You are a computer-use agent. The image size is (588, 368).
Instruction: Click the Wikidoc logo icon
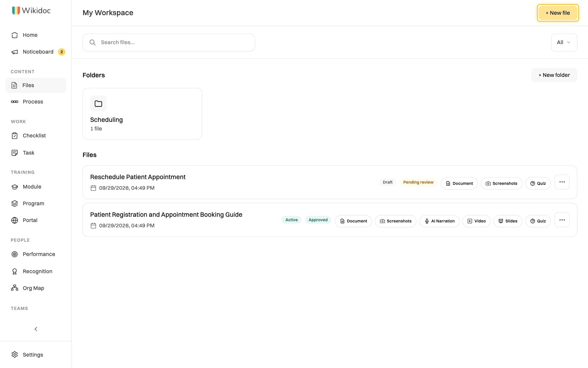point(16,10)
